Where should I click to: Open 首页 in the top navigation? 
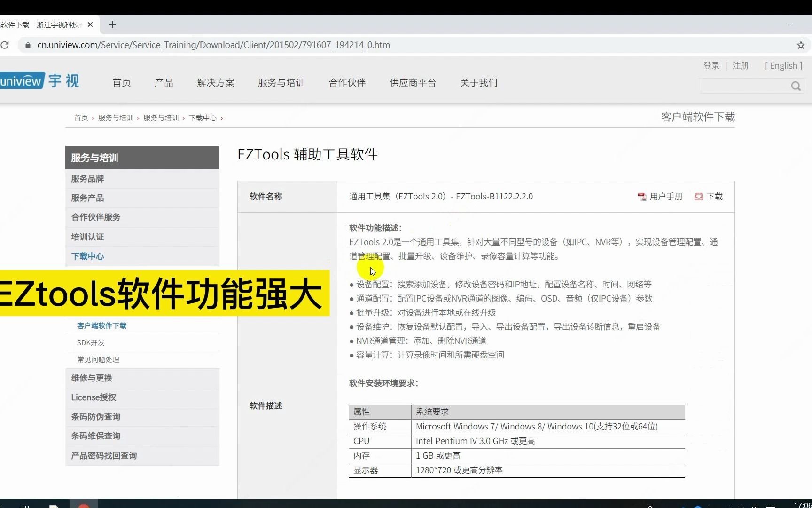pos(122,83)
